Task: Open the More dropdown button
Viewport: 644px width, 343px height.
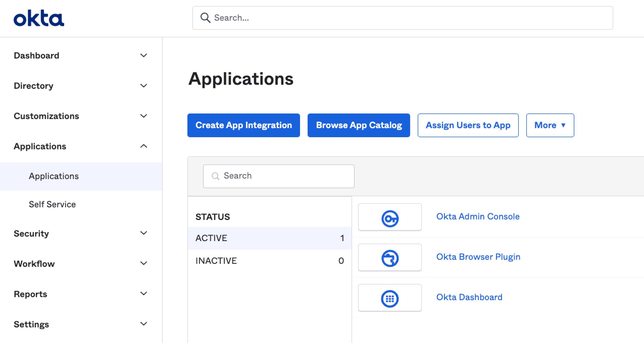Action: tap(550, 125)
